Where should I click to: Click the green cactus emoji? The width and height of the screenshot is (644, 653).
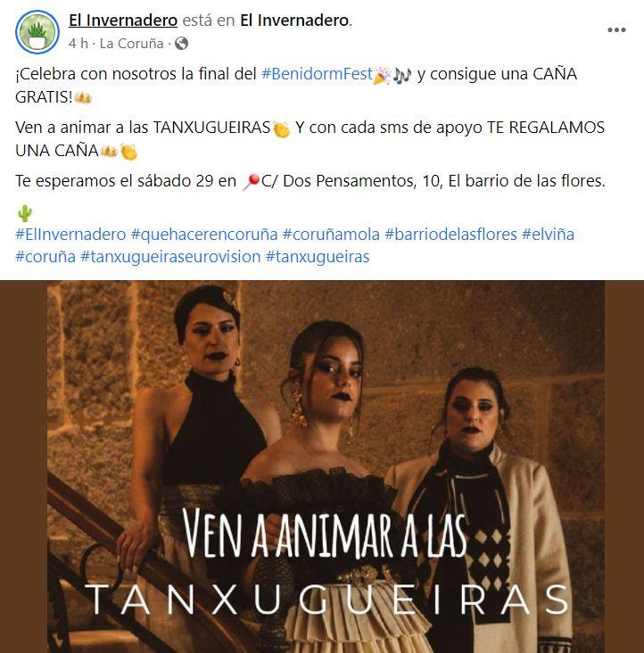[25, 213]
